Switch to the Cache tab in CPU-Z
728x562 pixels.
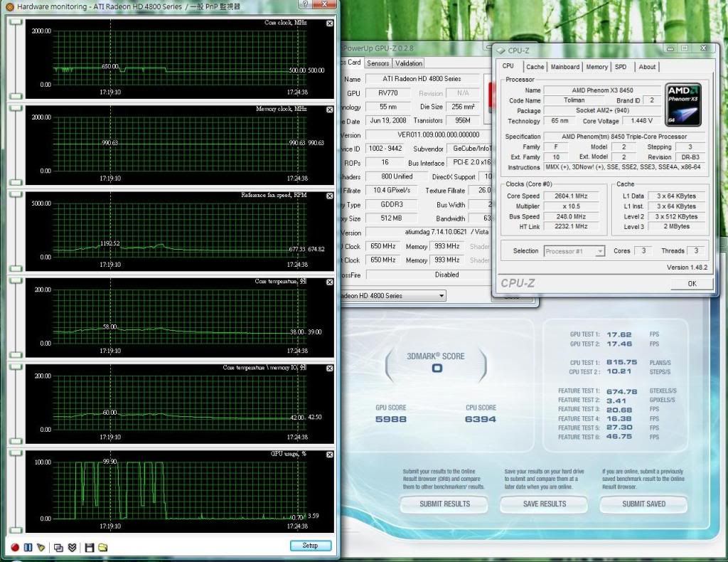(x=535, y=67)
